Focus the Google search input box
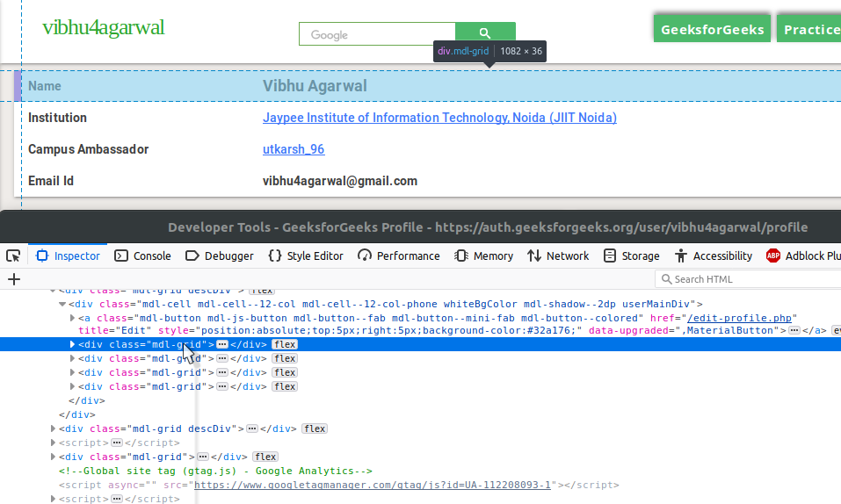This screenshot has height=504, width=841. [x=377, y=34]
